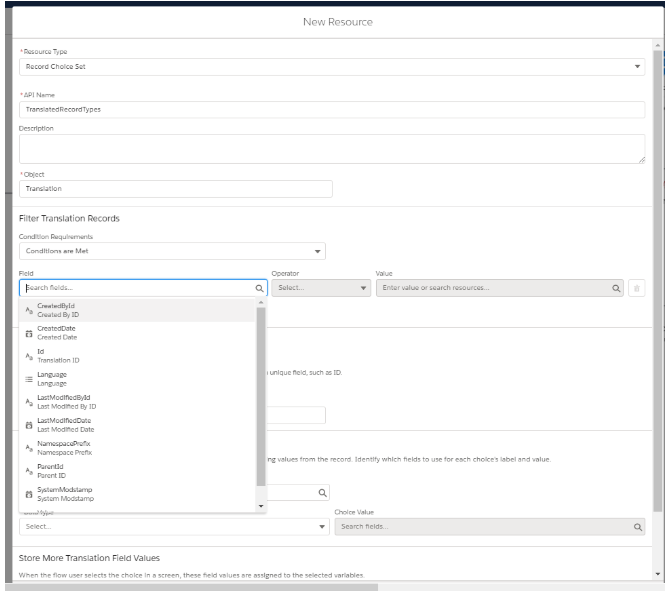Click the date icon beside SystemModstamp
The width and height of the screenshot is (669, 600).
28,493
